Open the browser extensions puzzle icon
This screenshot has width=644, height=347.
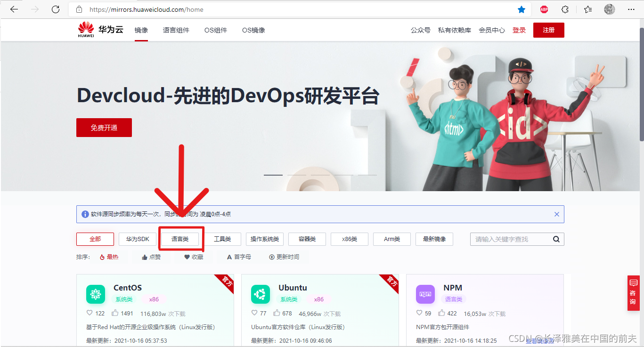[x=565, y=9]
